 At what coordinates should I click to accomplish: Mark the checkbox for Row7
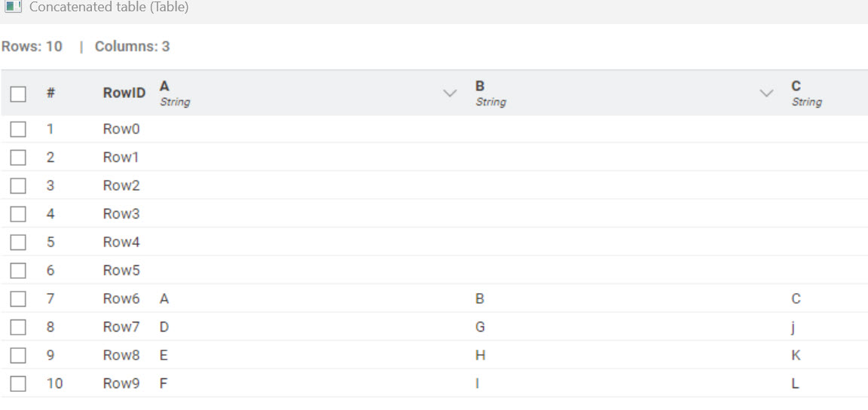tap(18, 327)
